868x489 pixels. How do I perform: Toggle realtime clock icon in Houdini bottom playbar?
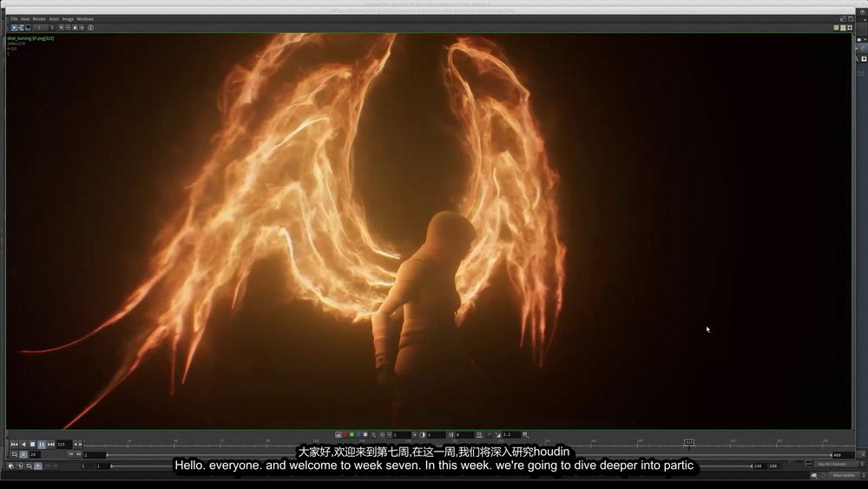(x=38, y=466)
